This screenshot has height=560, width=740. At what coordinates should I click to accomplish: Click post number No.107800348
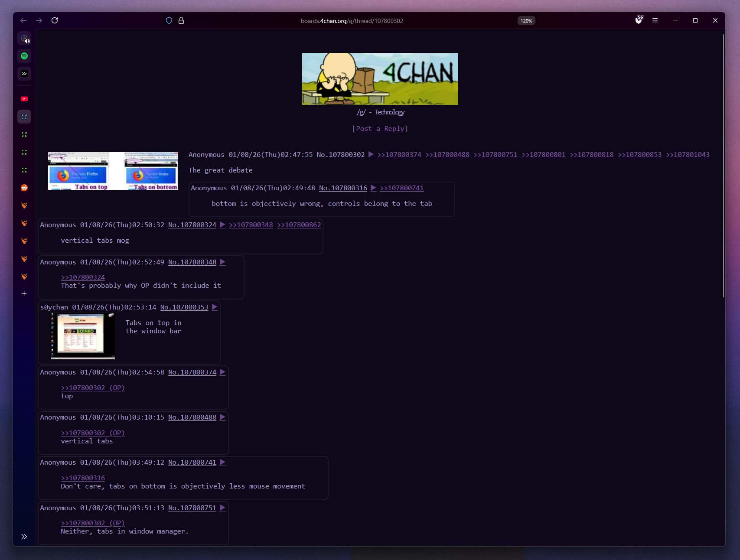tap(192, 262)
